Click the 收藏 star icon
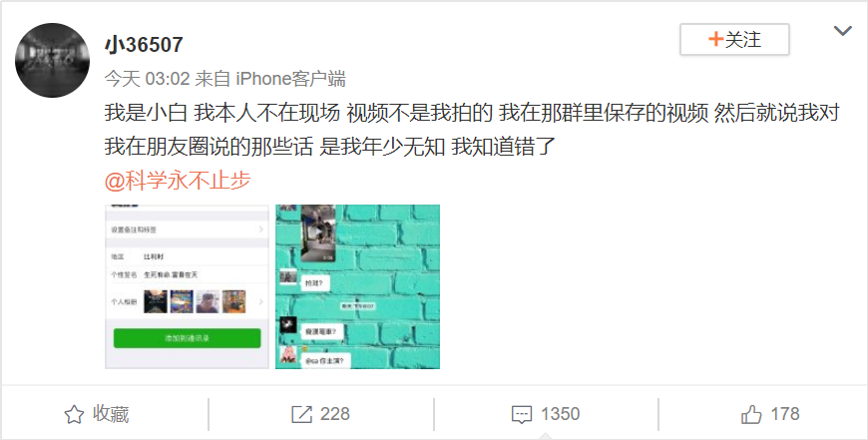868x440 pixels. click(x=74, y=414)
